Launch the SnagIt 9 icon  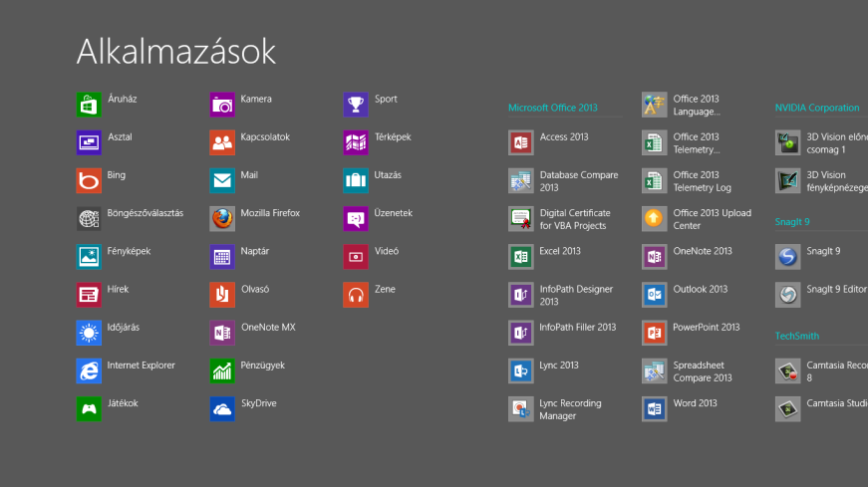(x=787, y=257)
